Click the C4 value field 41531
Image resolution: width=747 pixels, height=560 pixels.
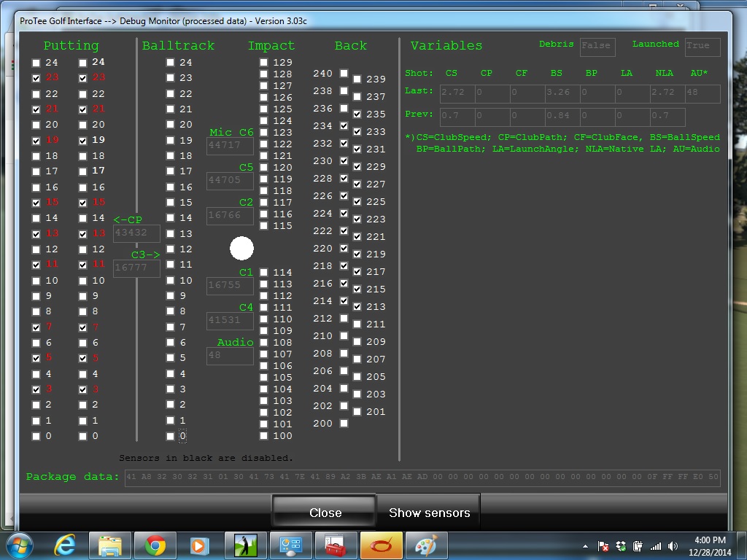point(230,321)
